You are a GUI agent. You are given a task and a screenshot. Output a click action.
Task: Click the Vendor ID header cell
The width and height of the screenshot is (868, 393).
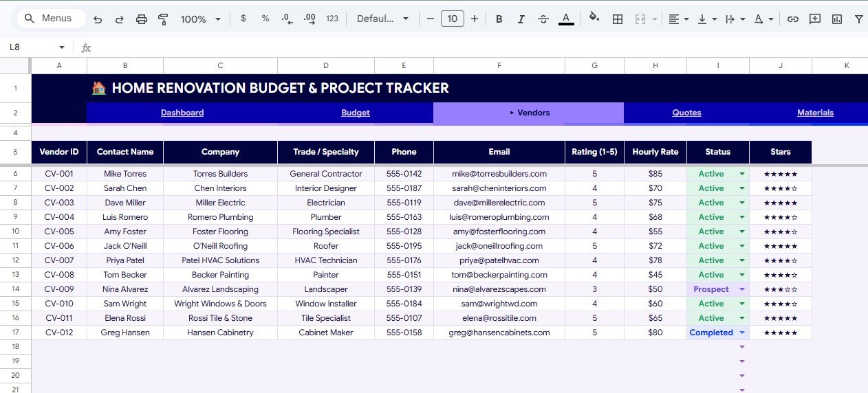point(59,152)
